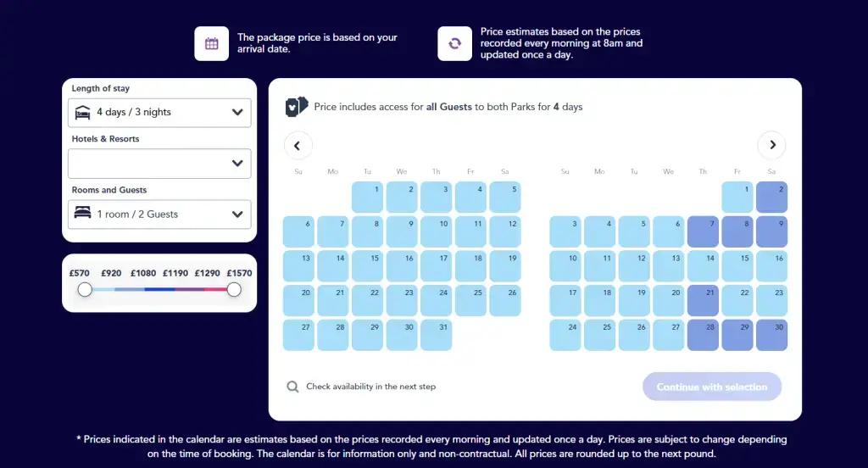The height and width of the screenshot is (468, 868).
Task: Pick day 1 in the left calendar
Action: 367,198
